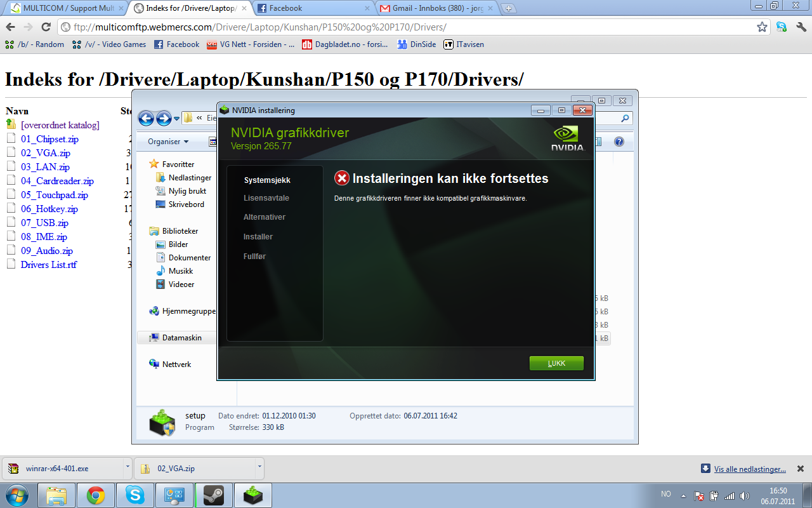Viewport: 812px width, 508px height.
Task: Download 05_Touchpad.zip from the listing
Action: tap(54, 195)
